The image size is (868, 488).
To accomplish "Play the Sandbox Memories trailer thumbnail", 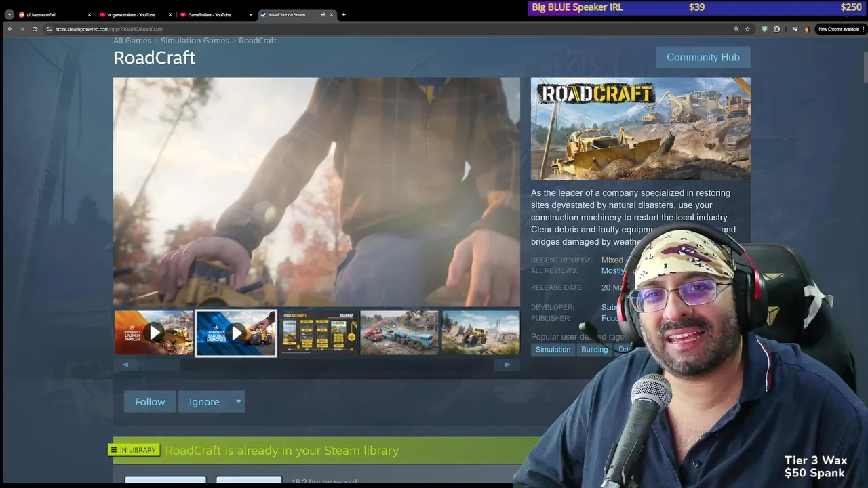I will point(236,333).
